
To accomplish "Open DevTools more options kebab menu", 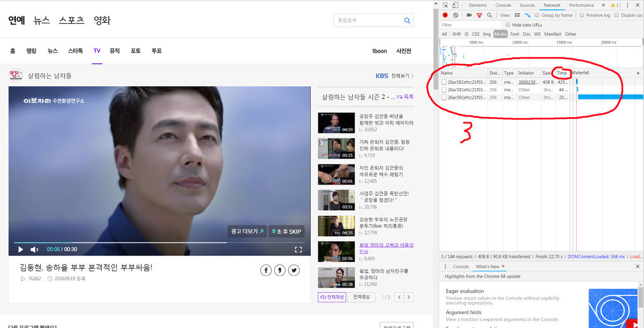I will pyautogui.click(x=627, y=5).
